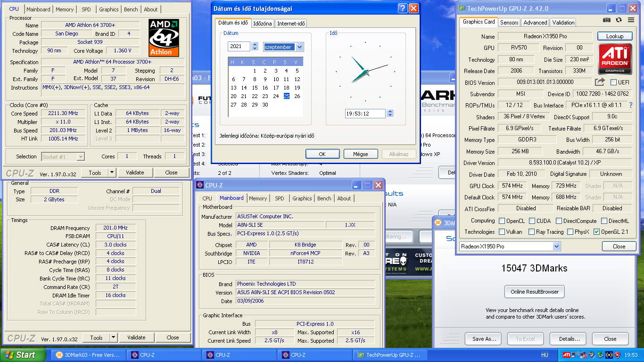Open the Radeon X1950 Pro GPU selector dropdown
The width and height of the screenshot is (644, 362).
coord(556,246)
